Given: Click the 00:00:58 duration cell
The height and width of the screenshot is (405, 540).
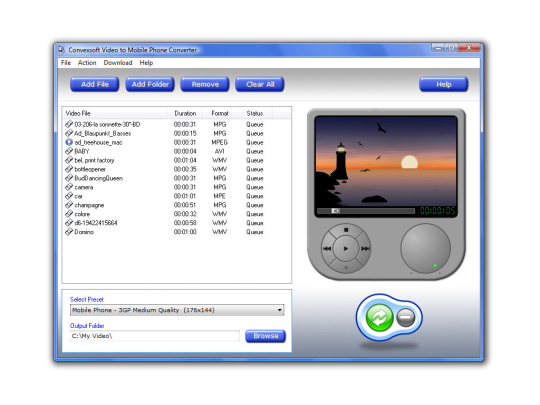Looking at the screenshot, I should pos(185,223).
